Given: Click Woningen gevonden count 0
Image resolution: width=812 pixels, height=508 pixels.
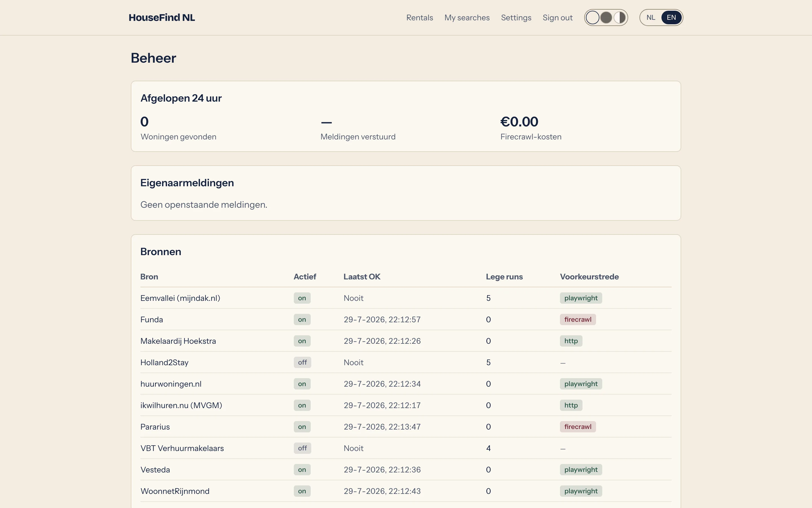Looking at the screenshot, I should click(144, 122).
